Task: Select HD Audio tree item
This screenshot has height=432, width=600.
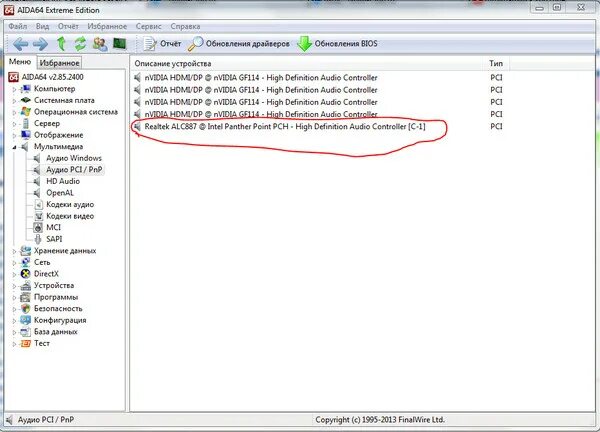Action: [x=63, y=181]
